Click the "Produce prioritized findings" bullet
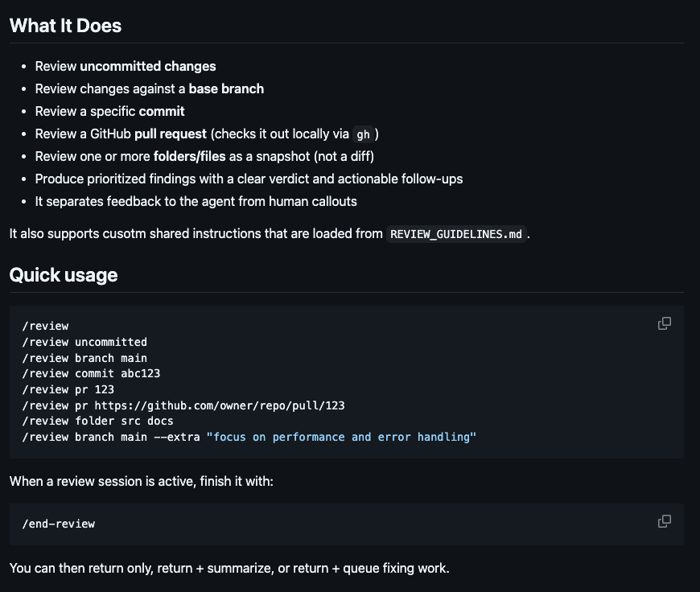This screenshot has width=700, height=592. pos(249,179)
